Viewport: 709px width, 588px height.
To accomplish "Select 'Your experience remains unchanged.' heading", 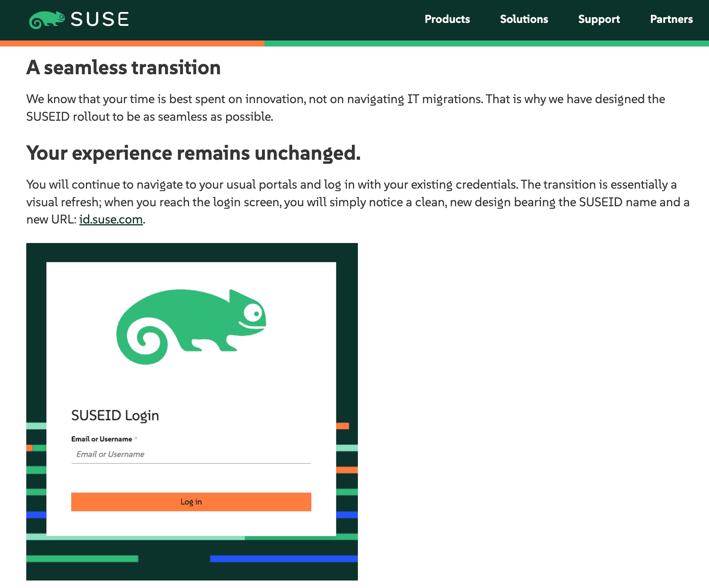I will coord(194,153).
